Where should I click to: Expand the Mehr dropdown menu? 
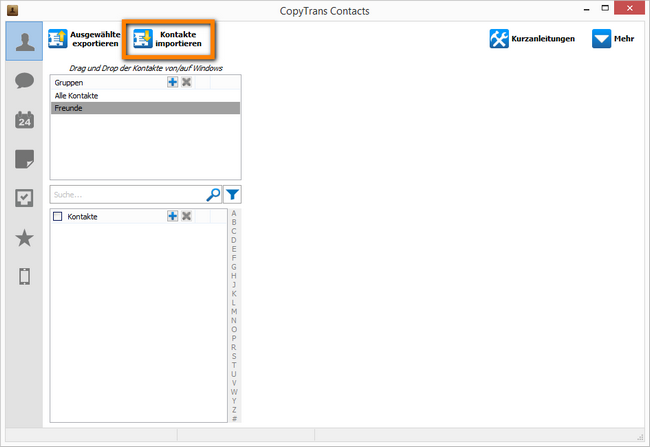613,39
